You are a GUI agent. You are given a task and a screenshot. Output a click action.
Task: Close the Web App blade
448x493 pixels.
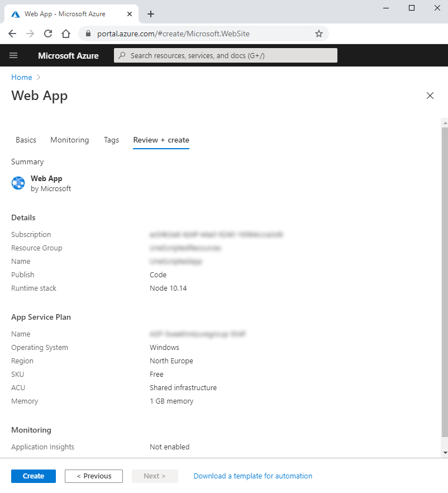click(x=430, y=96)
